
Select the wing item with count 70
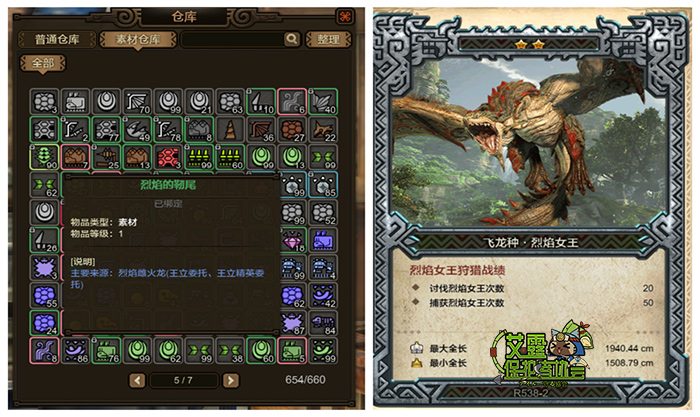[138, 102]
